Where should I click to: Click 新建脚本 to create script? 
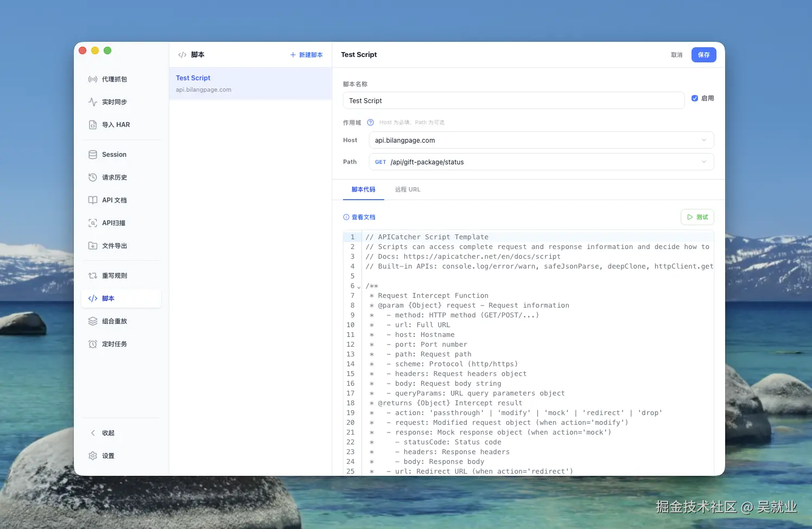(311, 55)
